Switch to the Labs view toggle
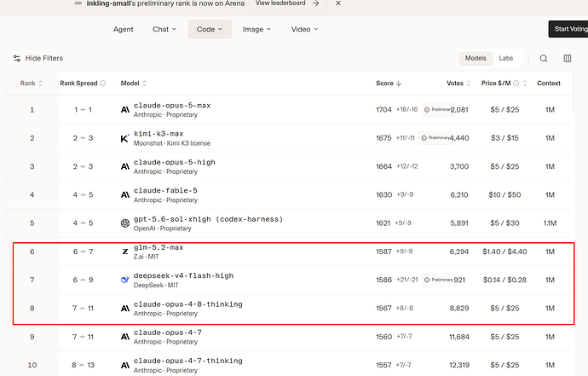Image resolution: width=588 pixels, height=376 pixels. tap(506, 58)
